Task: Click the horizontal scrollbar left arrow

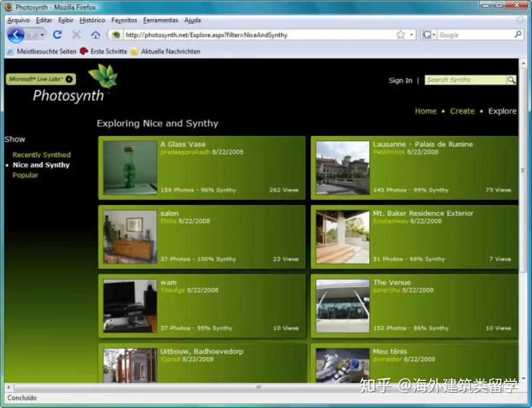Action: (8, 387)
